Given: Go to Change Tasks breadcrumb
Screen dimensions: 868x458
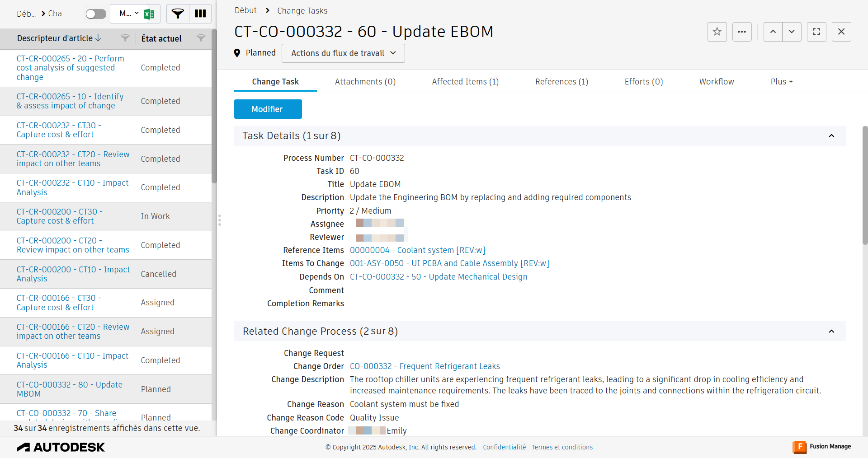Looking at the screenshot, I should 302,11.
